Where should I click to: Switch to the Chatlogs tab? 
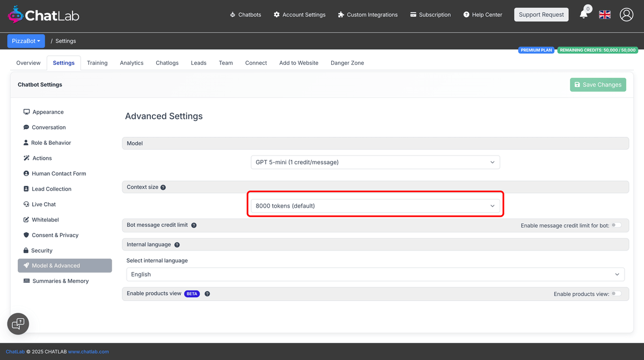[167, 63]
